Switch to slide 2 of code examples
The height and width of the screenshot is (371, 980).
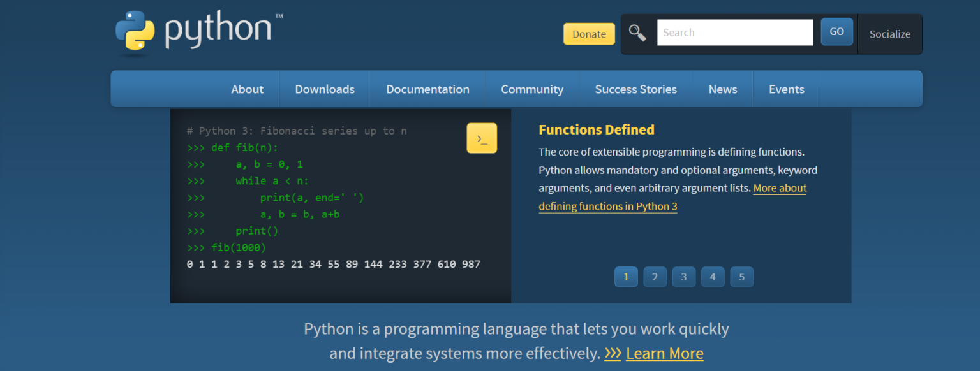coord(655,277)
